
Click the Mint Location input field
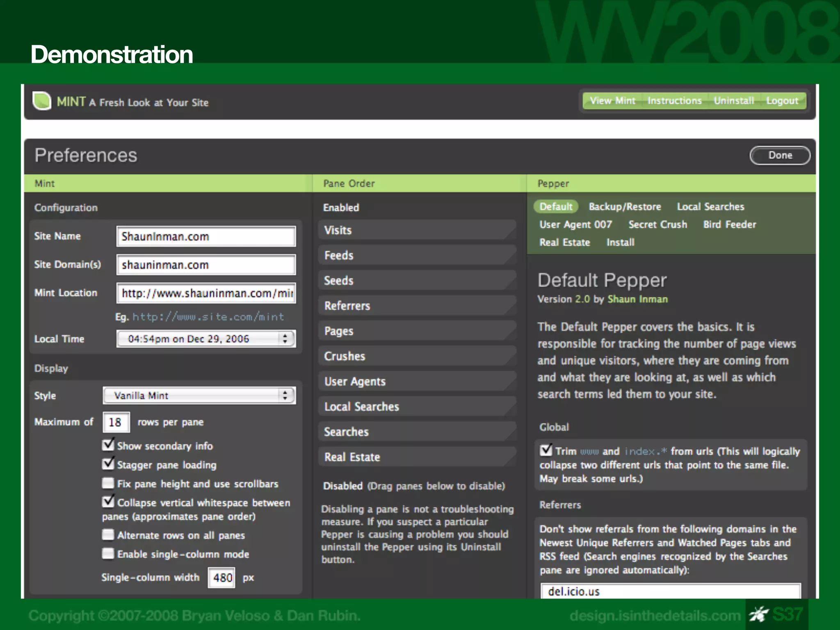[206, 293]
